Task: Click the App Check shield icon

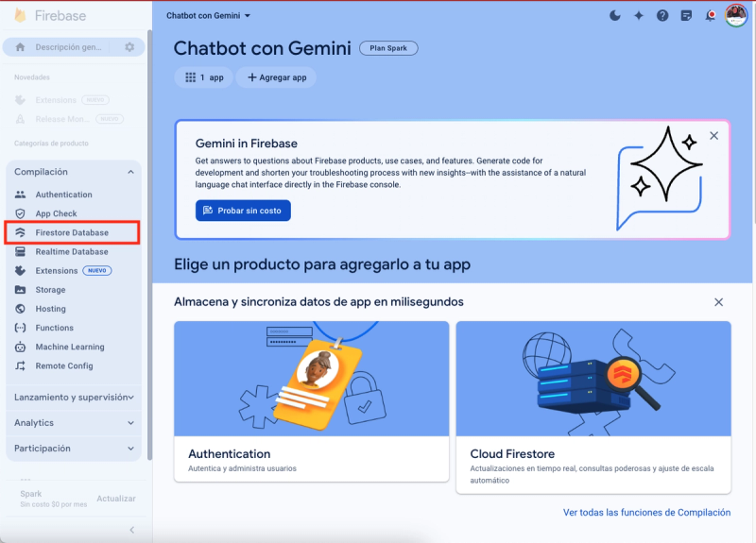Action: pos(20,213)
